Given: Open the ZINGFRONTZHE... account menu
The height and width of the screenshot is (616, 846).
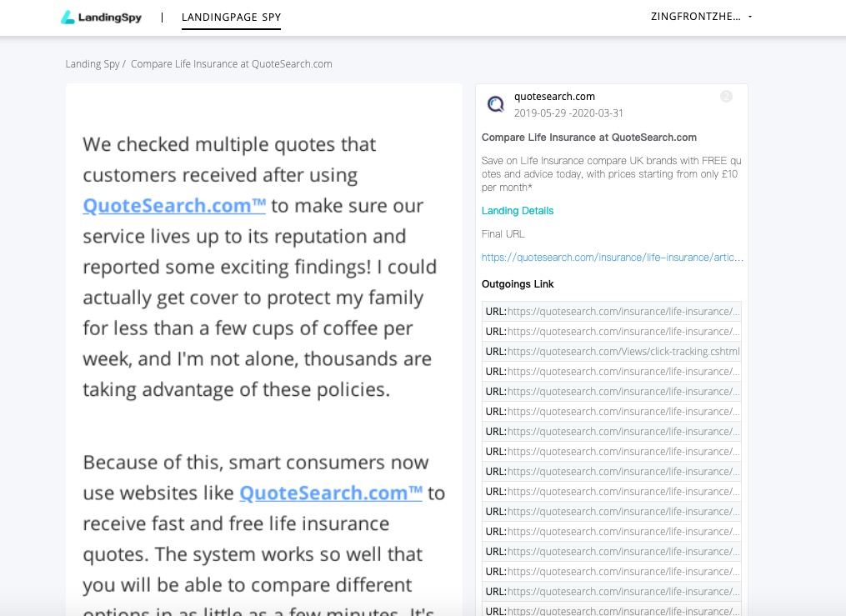Looking at the screenshot, I should click(701, 17).
